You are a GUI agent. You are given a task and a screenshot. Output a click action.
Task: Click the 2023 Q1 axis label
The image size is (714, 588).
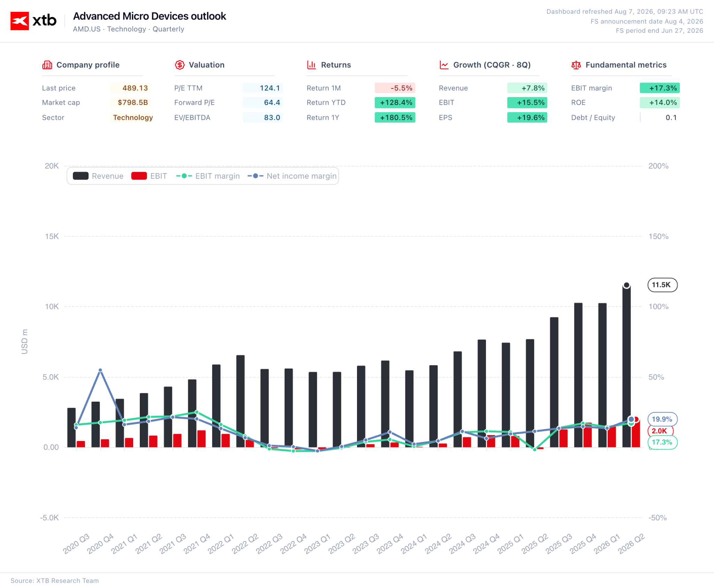tap(317, 544)
